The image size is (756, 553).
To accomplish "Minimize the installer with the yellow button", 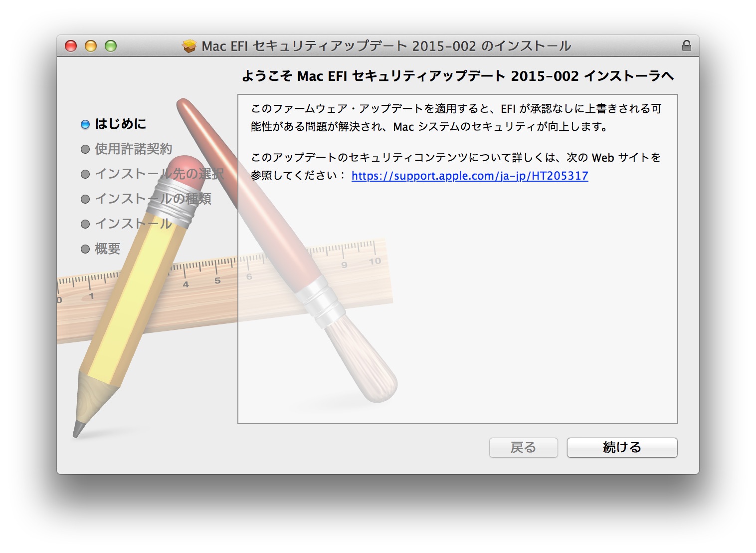I will [91, 46].
